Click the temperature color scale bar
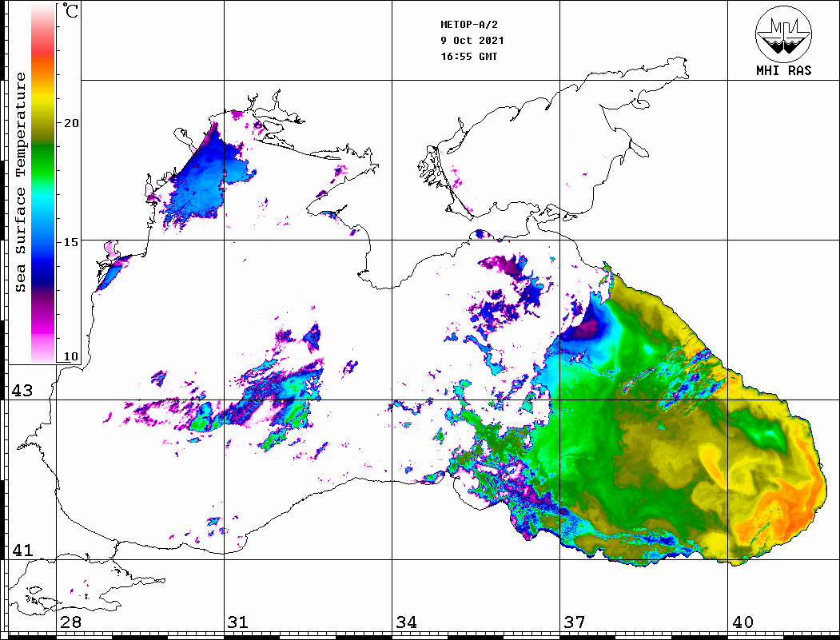Image resolution: width=840 pixels, height=640 pixels. pyautogui.click(x=43, y=183)
